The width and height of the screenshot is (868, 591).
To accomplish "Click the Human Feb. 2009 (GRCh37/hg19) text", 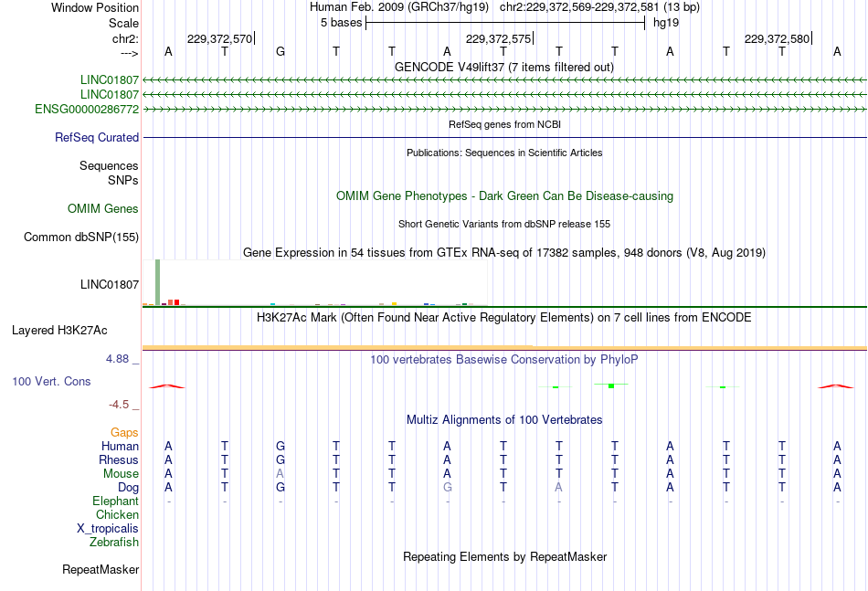I will (x=399, y=7).
